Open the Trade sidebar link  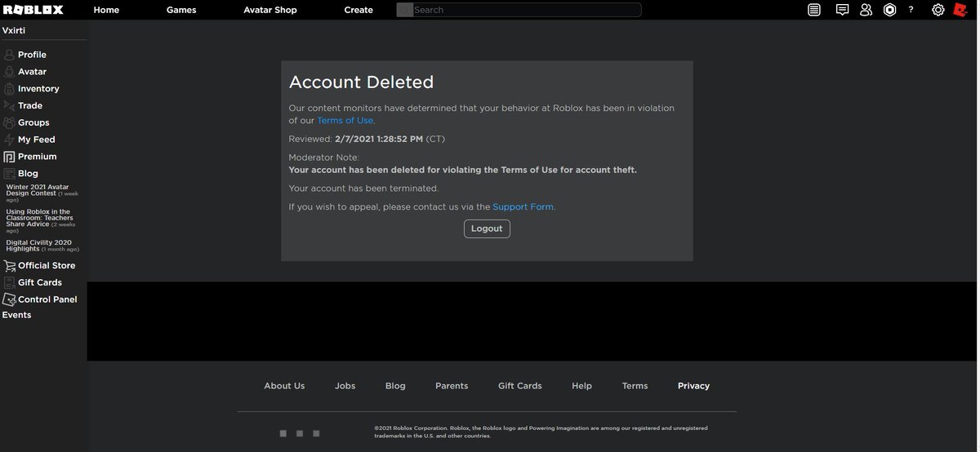[x=30, y=105]
